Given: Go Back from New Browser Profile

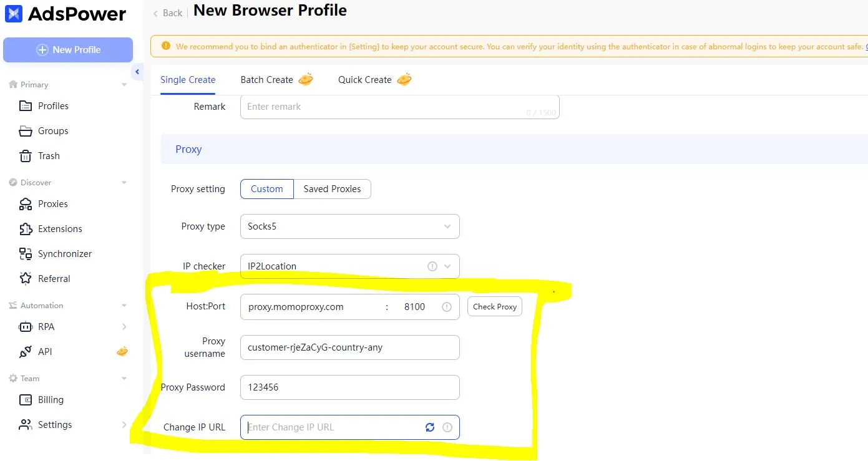Looking at the screenshot, I should pyautogui.click(x=168, y=13).
